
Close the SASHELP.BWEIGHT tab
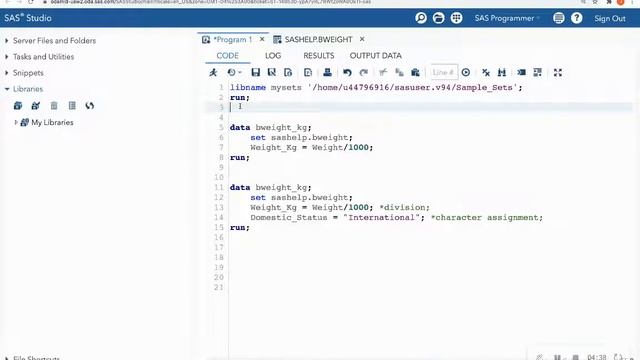coord(362,39)
